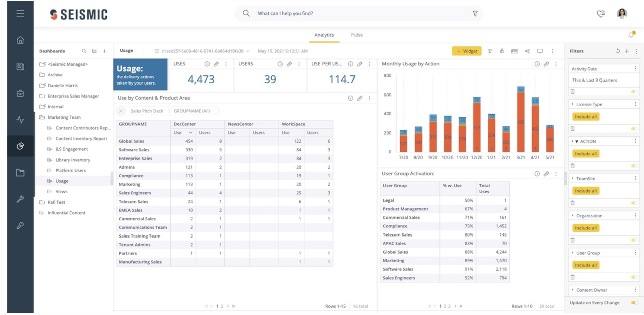Click the home icon in the sidebar
The image size is (644, 315).
[20, 40]
